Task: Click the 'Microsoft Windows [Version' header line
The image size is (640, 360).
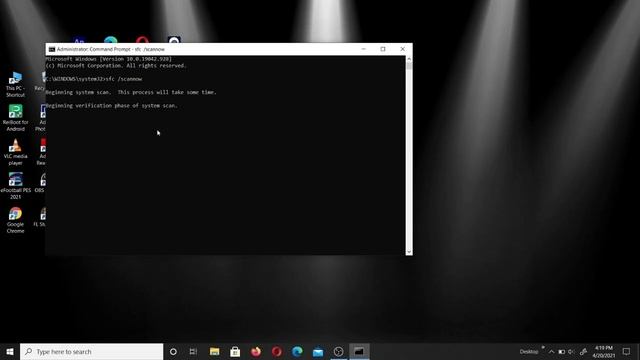Action: (x=109, y=59)
